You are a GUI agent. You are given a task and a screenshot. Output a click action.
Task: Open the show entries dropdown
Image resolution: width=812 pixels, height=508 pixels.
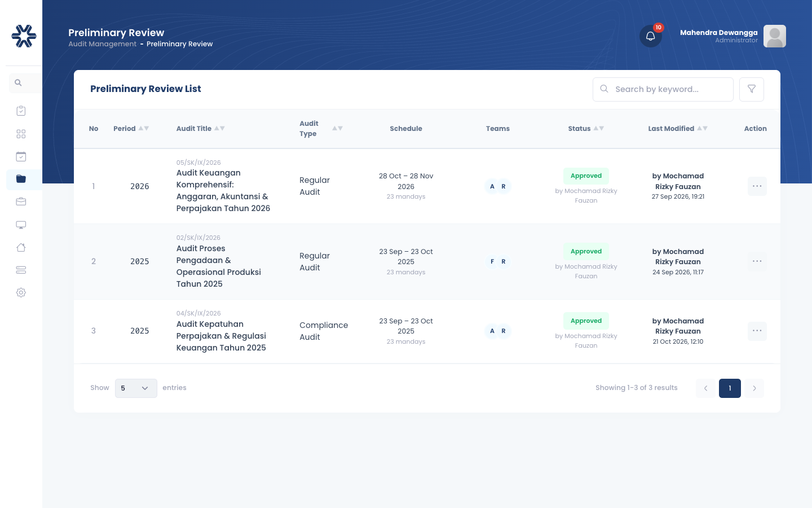tap(136, 388)
